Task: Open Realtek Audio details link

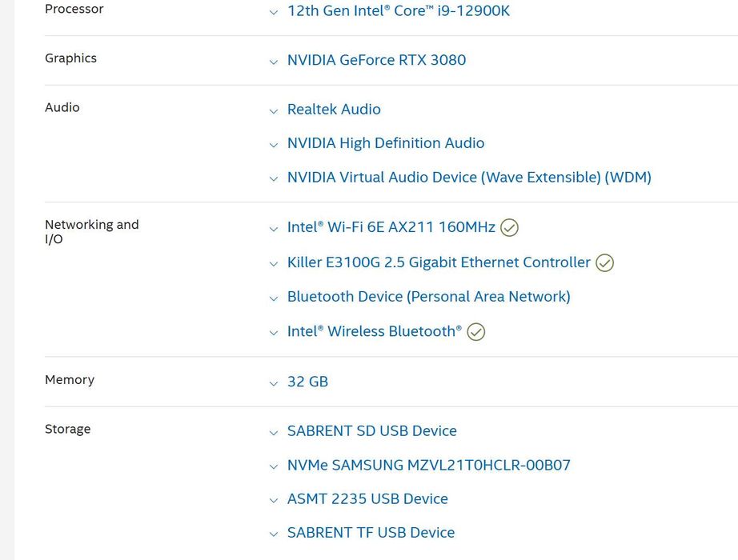Action: point(334,109)
